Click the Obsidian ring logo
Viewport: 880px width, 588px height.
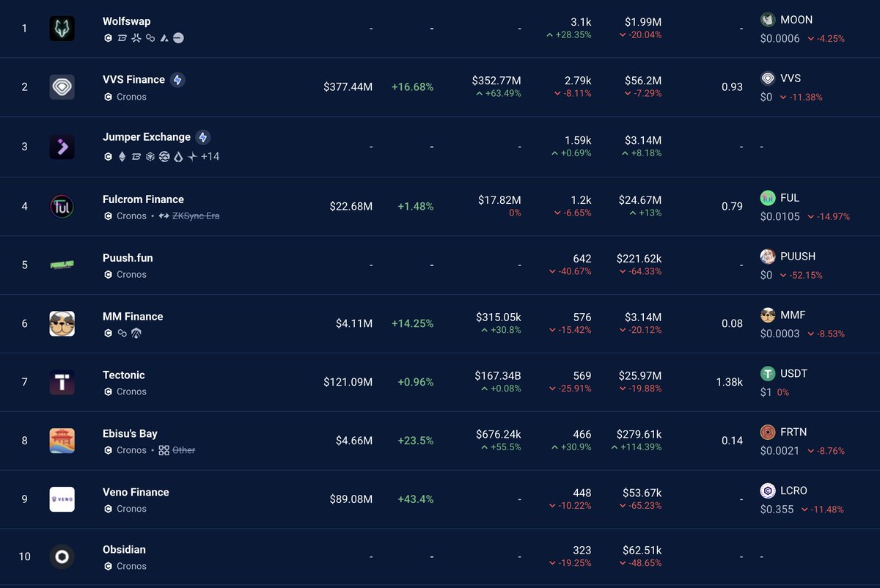pyautogui.click(x=62, y=557)
